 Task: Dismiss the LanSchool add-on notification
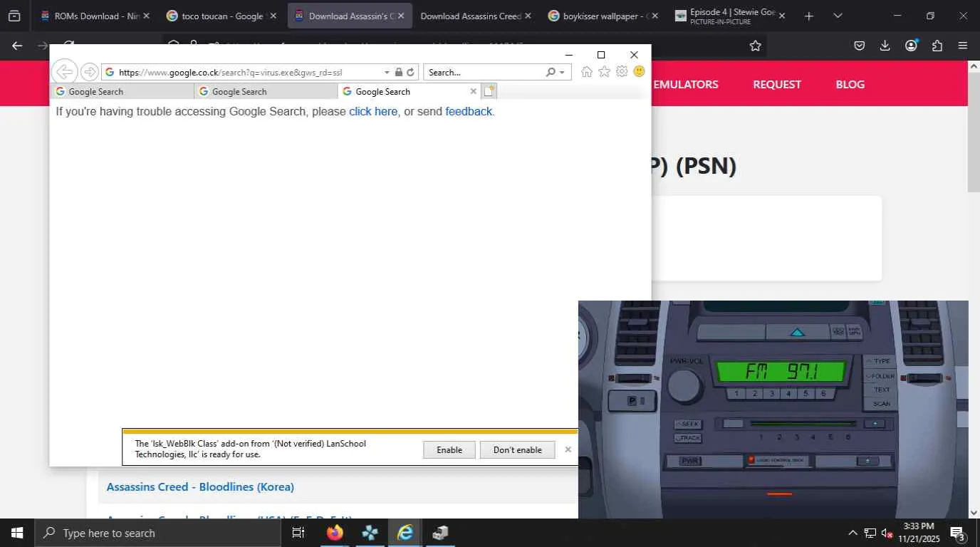click(x=568, y=449)
